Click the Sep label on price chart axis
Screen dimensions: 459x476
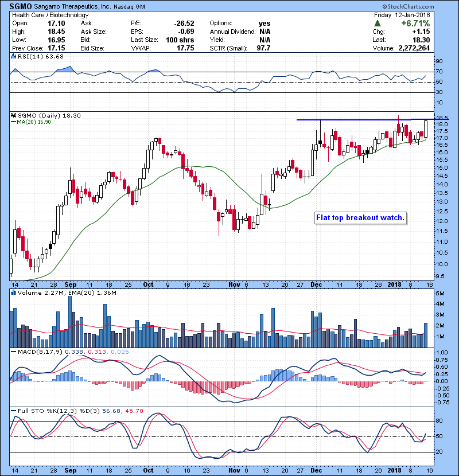click(x=71, y=285)
